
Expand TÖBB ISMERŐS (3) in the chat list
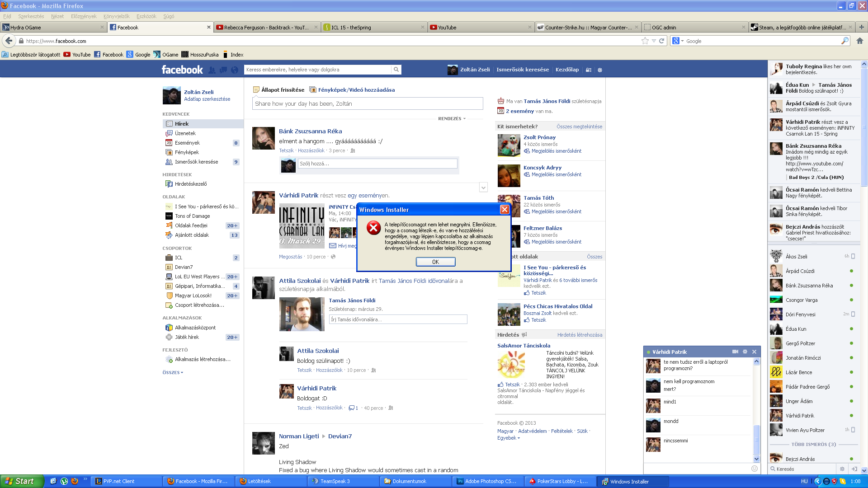pos(813,444)
